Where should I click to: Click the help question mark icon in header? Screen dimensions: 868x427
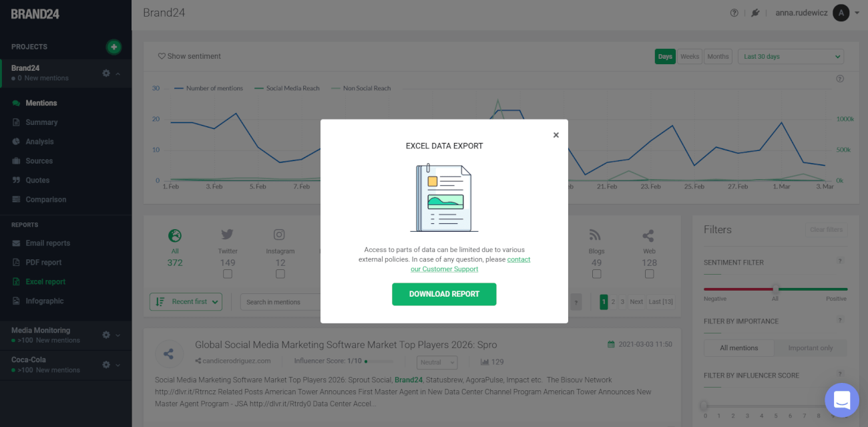click(x=734, y=13)
